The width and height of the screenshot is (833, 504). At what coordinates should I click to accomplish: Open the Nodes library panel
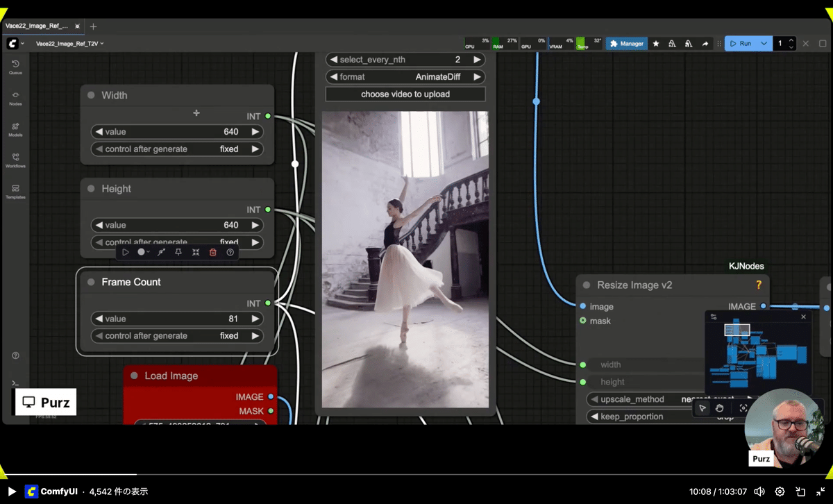pos(15,98)
